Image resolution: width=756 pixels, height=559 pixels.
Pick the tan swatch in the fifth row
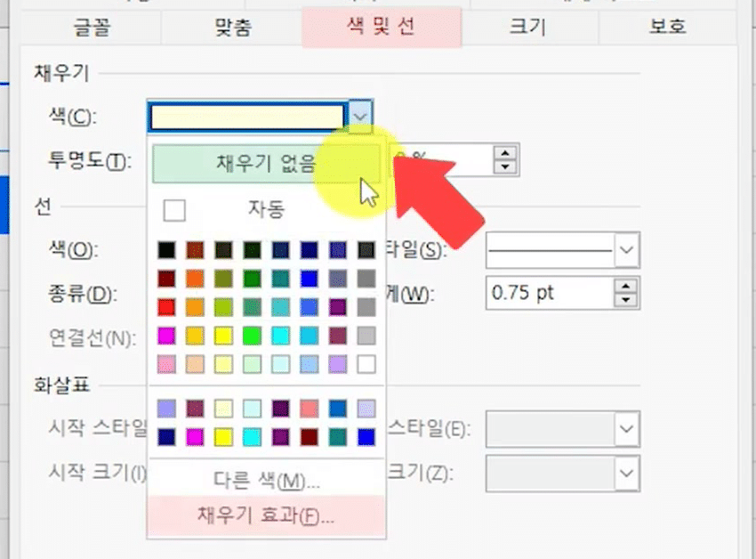click(x=195, y=364)
